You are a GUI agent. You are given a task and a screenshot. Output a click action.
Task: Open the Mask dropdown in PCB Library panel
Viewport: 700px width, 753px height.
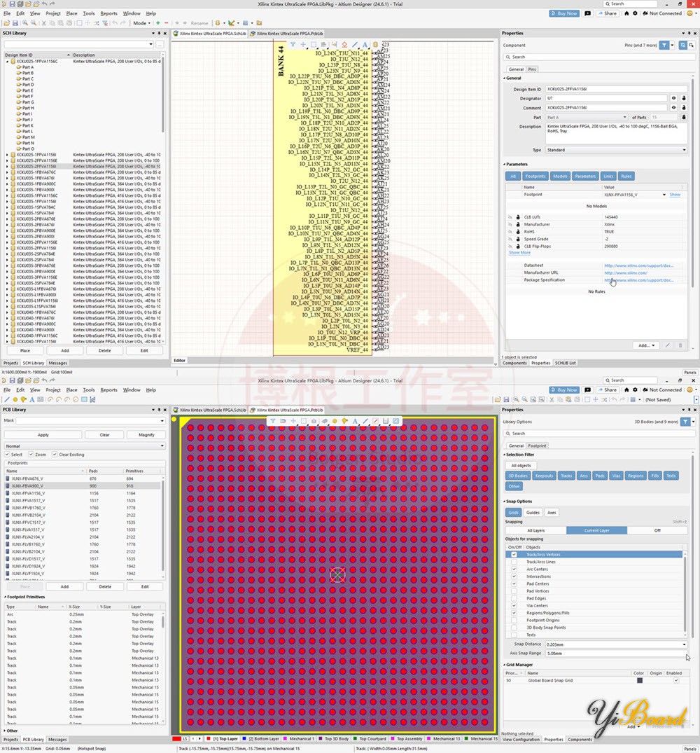(162, 421)
